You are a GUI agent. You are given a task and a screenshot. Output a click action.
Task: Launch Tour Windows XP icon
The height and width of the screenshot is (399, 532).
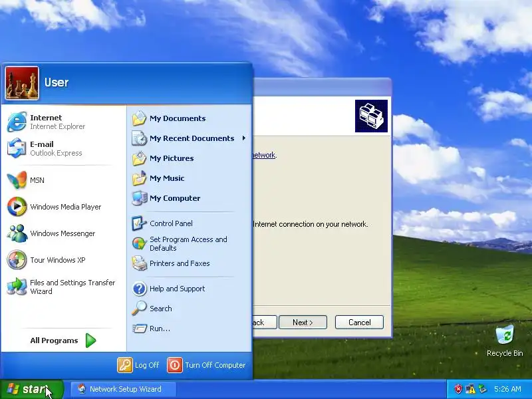click(17, 260)
